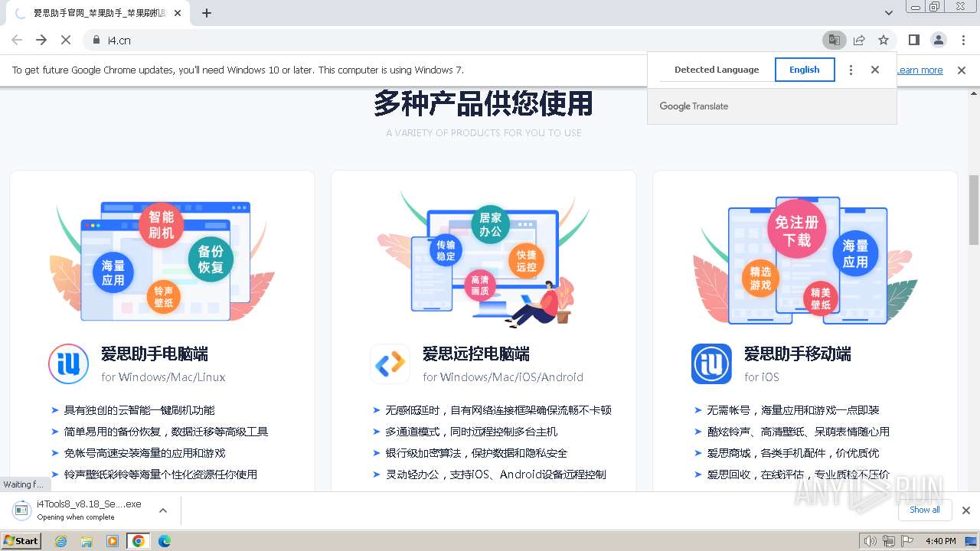980x551 pixels.
Task: Expand the download item options chevron
Action: pyautogui.click(x=163, y=510)
